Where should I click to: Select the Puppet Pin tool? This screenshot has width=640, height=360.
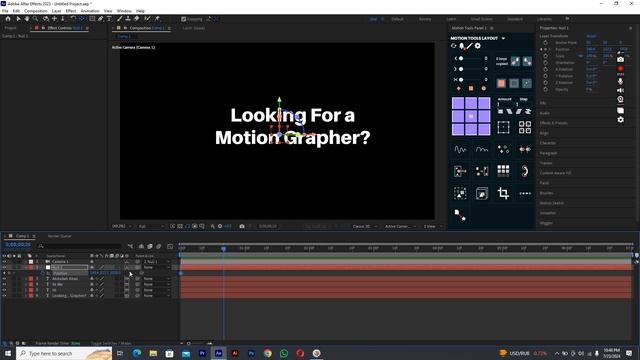coord(157,19)
